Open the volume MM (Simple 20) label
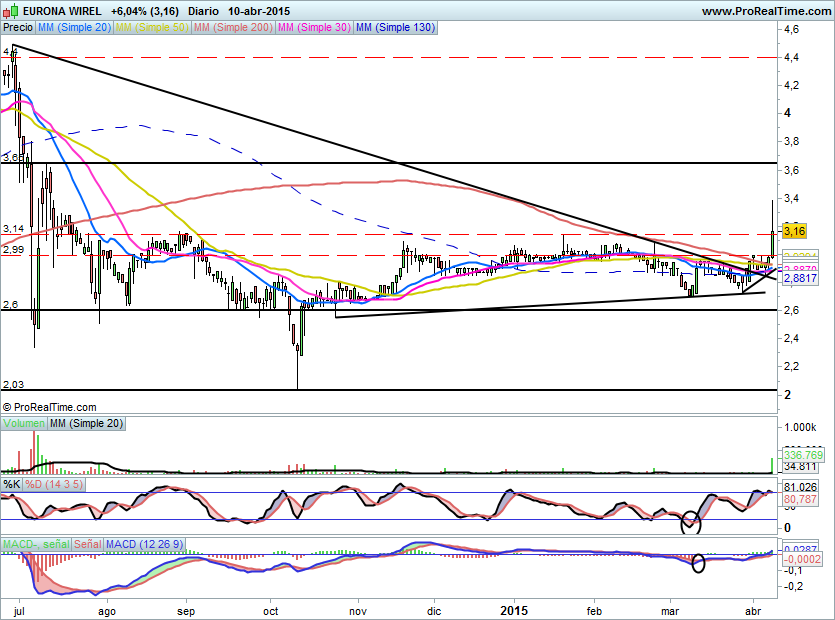Viewport: 835px width, 620px height. click(x=86, y=424)
